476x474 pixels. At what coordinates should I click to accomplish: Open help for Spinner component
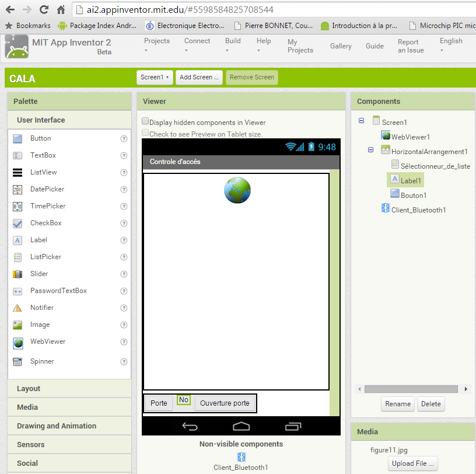(x=124, y=361)
